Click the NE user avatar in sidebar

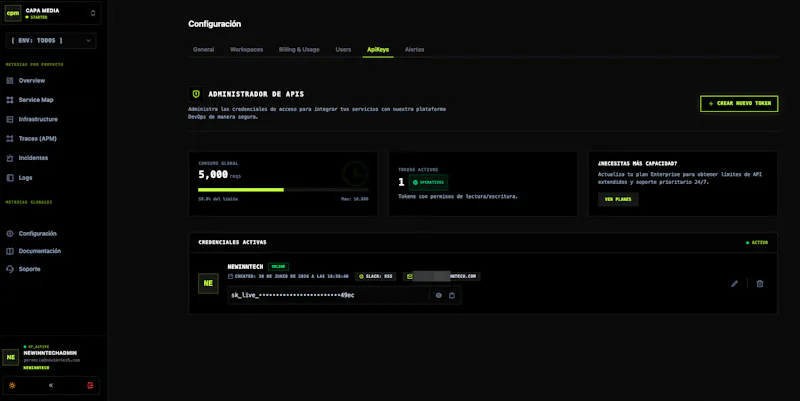point(11,357)
